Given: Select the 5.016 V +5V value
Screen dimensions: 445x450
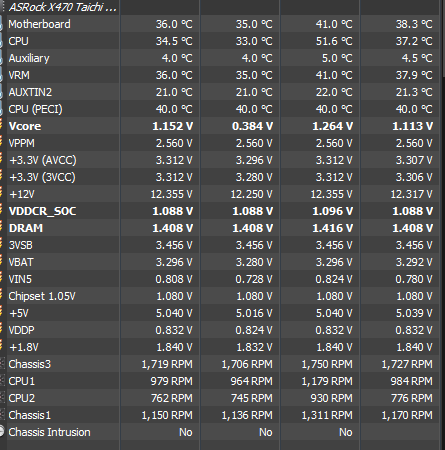Looking at the screenshot, I should pos(254,313).
